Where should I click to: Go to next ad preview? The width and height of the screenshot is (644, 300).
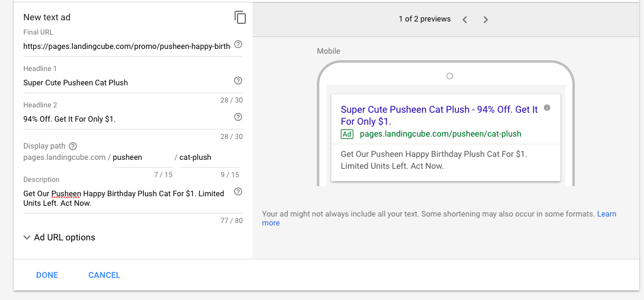(485, 20)
